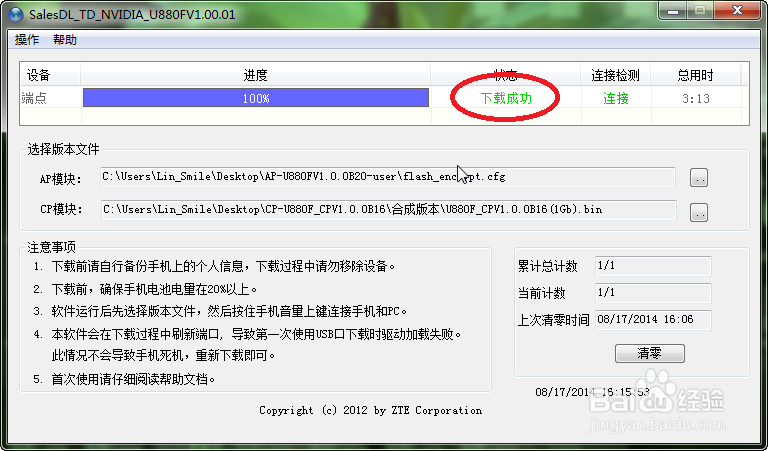Click the AP模块 file path field
The height and width of the screenshot is (451, 768).
click(387, 177)
